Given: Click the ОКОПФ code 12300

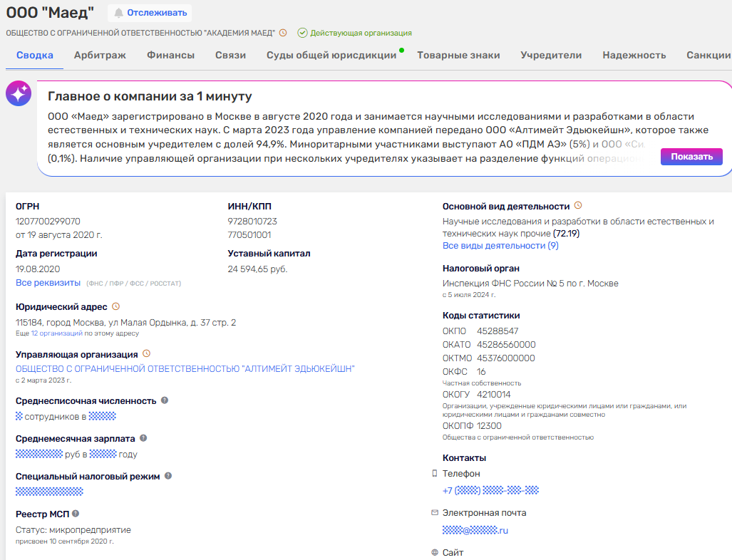Looking at the screenshot, I should 489,425.
